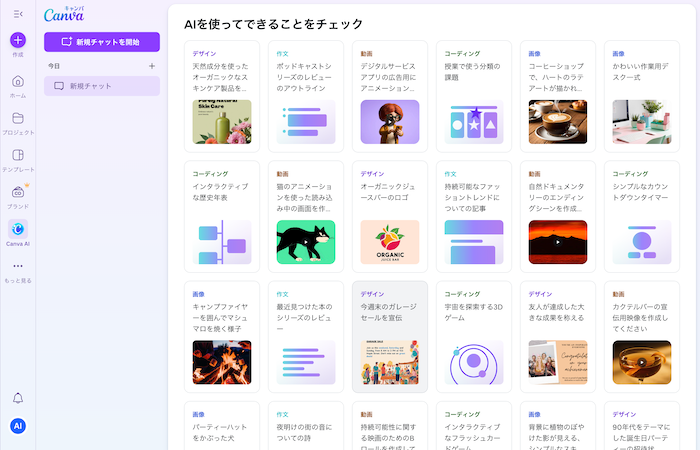Open the Brand sidebar icon
The width and height of the screenshot is (700, 450).
coord(18,192)
